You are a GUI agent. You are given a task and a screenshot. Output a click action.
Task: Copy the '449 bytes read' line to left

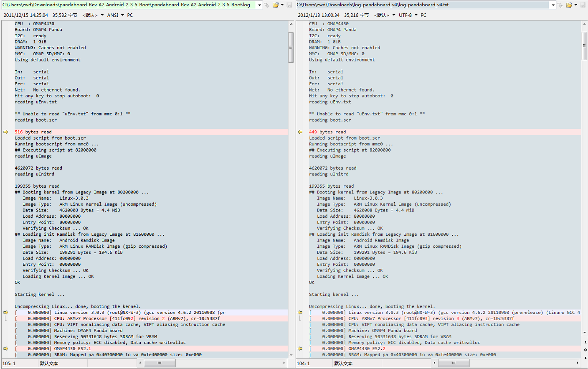click(x=300, y=132)
